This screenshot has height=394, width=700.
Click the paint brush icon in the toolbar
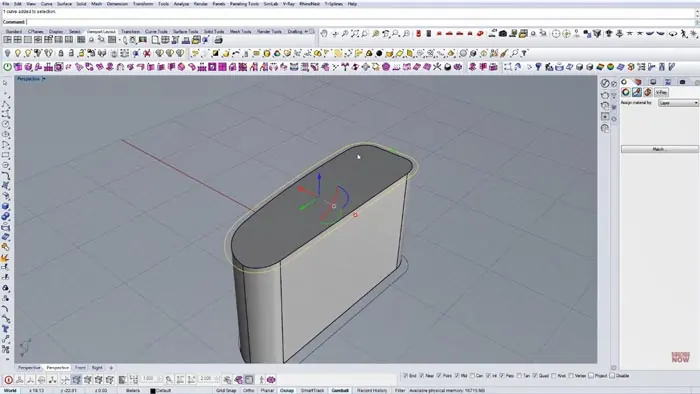click(x=504, y=54)
